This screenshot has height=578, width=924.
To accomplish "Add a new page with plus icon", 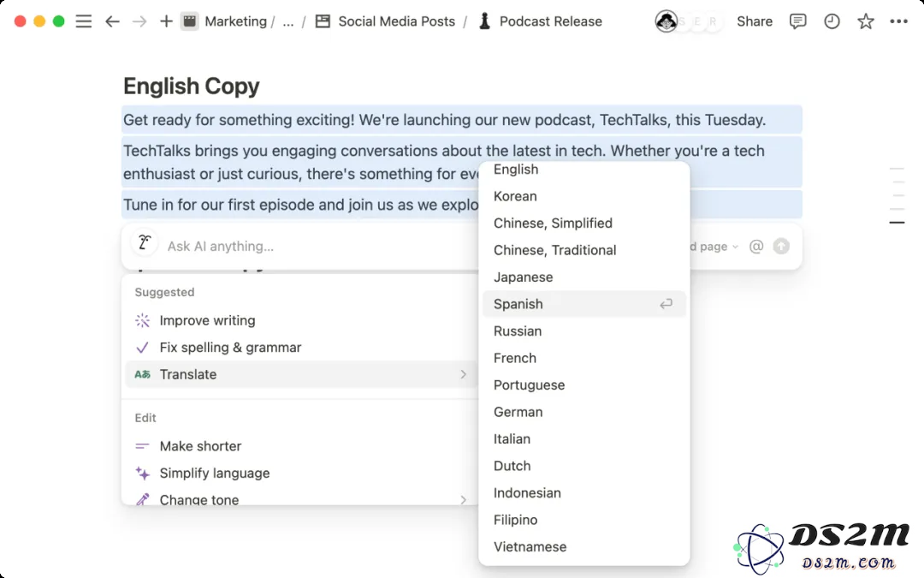I will coord(166,21).
